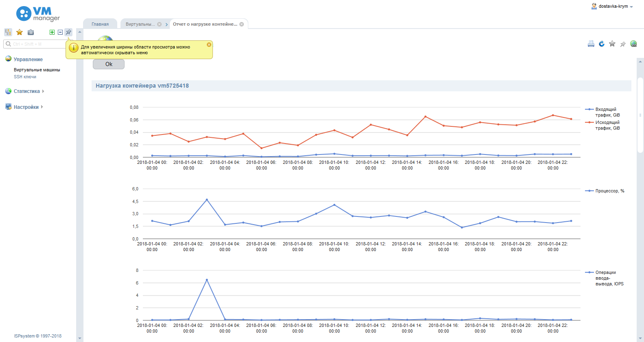Open the briefcase icon in sidebar toolbar
The image size is (644, 342).
[x=31, y=32]
